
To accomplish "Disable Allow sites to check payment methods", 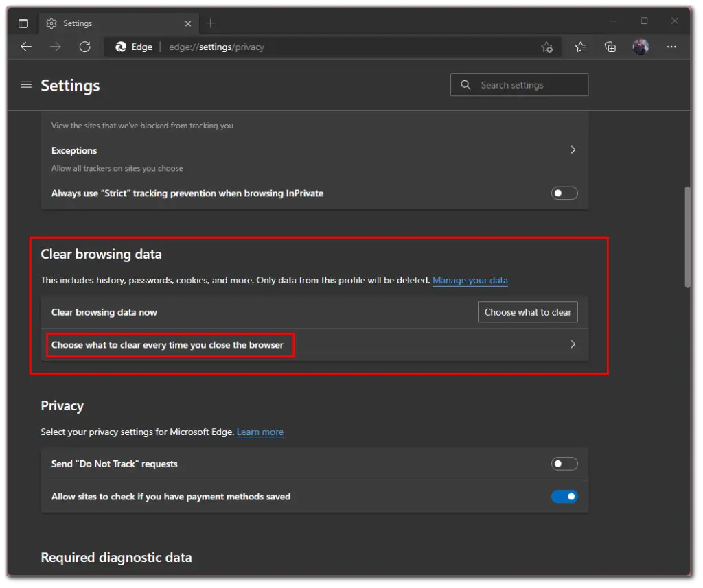I will tap(564, 497).
